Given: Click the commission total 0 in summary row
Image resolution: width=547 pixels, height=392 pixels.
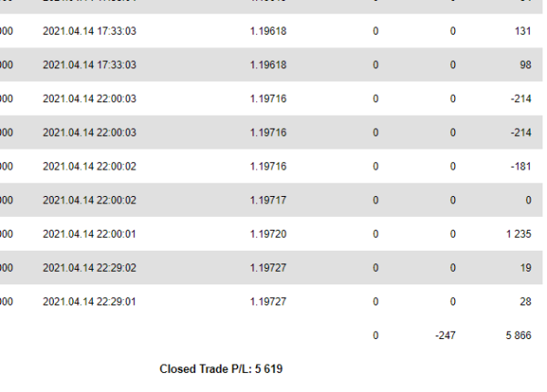Looking at the screenshot, I should [x=376, y=335].
